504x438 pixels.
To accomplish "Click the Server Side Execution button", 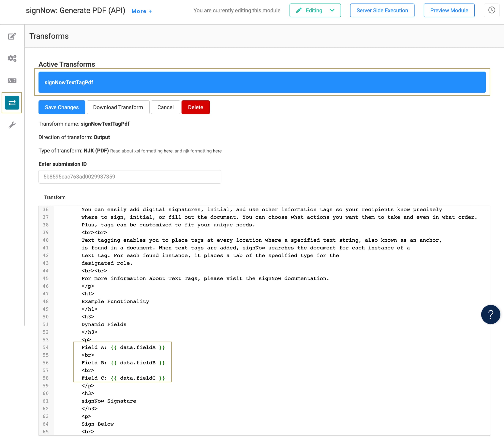I will [x=382, y=10].
